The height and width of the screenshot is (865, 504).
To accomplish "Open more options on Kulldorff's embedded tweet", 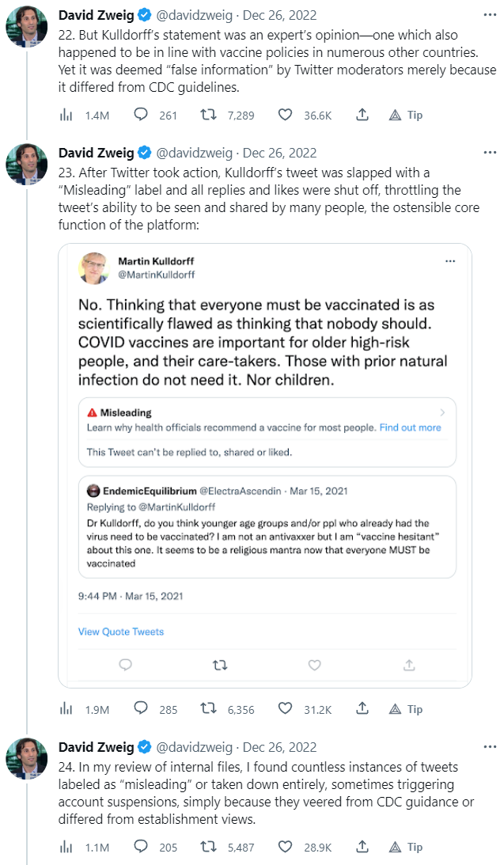I will pos(450,260).
